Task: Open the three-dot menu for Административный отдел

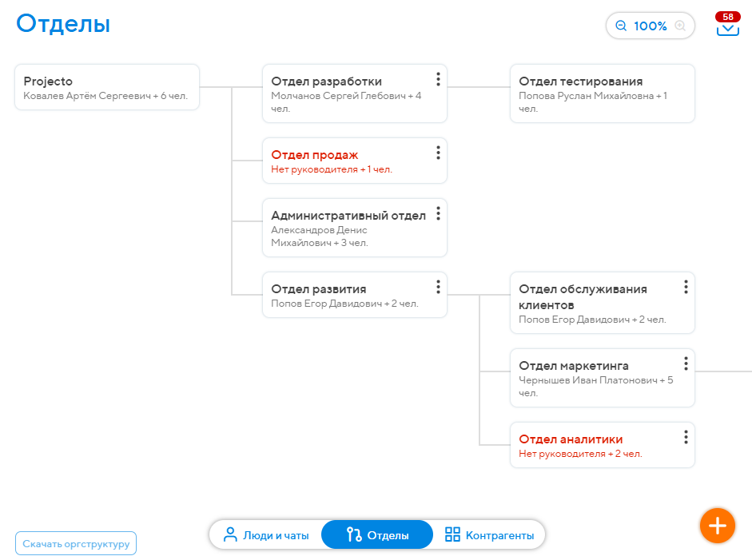Action: [438, 213]
